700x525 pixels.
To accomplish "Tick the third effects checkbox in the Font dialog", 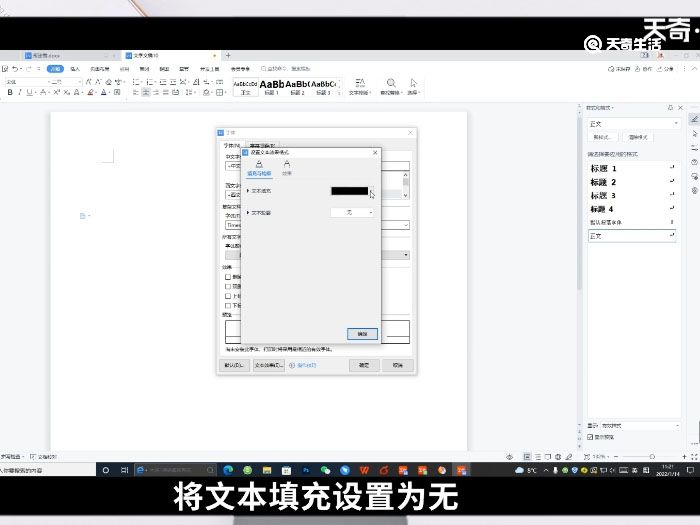I will pyautogui.click(x=228, y=296).
